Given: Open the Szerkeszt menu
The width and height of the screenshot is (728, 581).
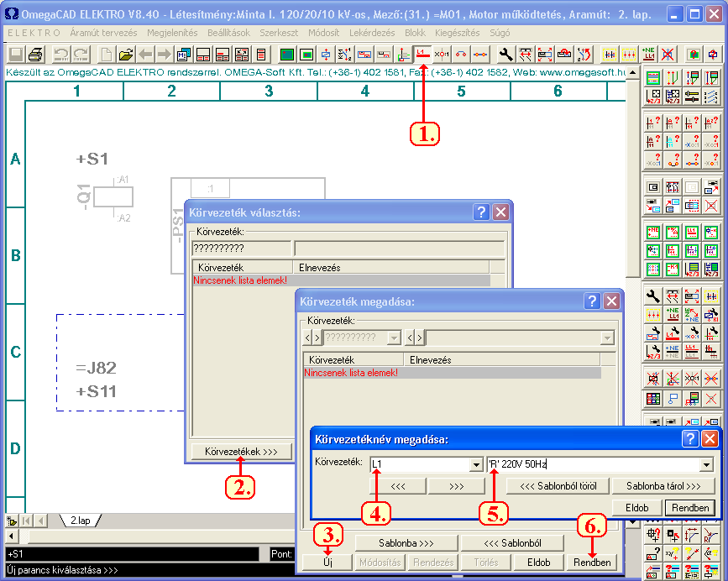Looking at the screenshot, I should click(279, 33).
